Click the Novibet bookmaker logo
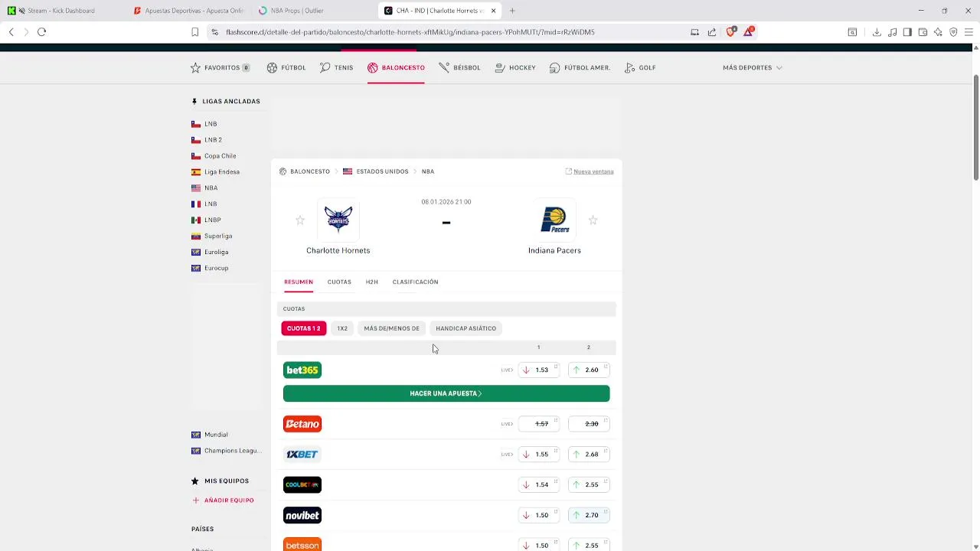 point(302,516)
